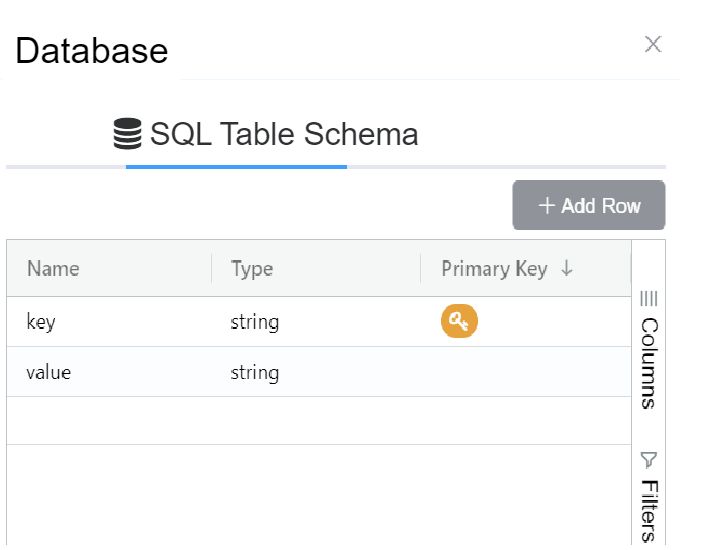Click the plus icon on Add Row

coord(546,206)
